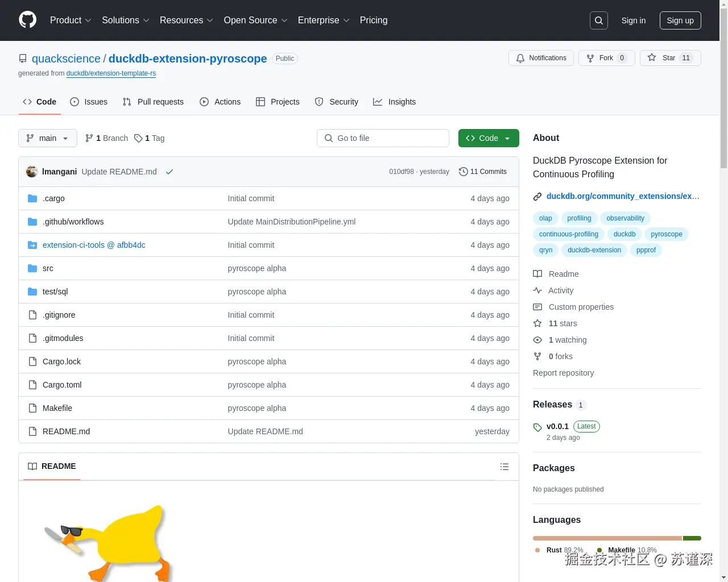Switch to the Pull requests tab

(x=153, y=102)
